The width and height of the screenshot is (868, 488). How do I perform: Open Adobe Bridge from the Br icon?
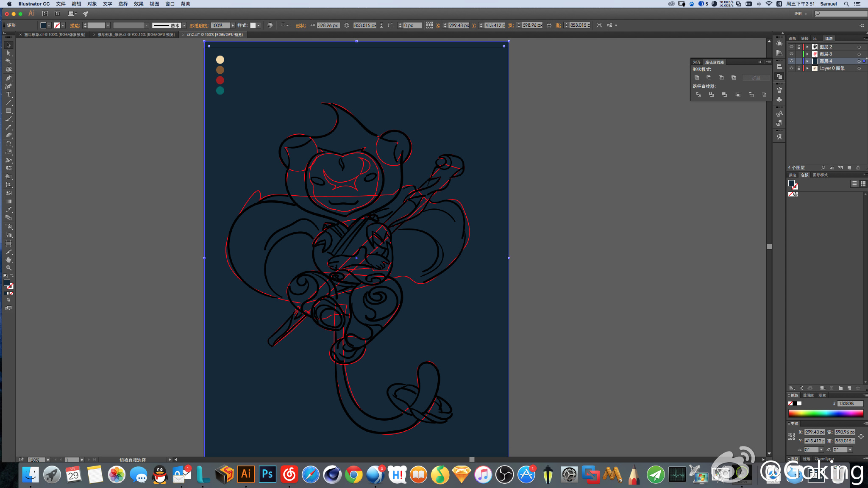(45, 14)
